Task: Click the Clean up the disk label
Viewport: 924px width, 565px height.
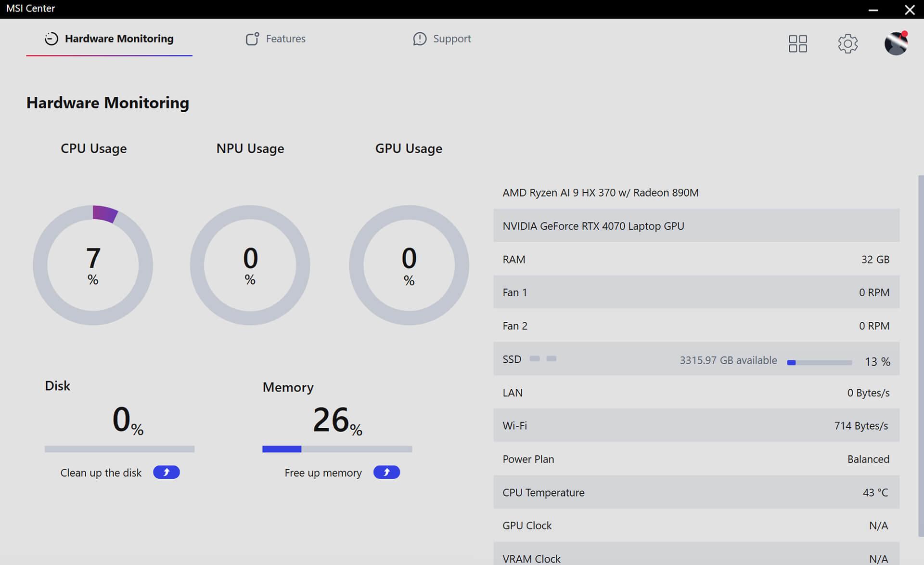Action: (x=101, y=473)
